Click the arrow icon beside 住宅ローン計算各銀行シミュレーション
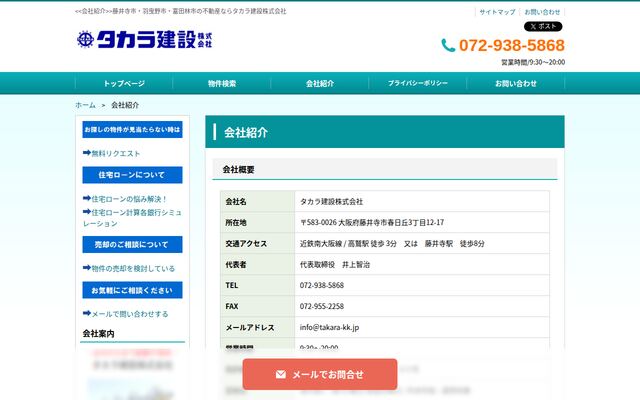 (x=87, y=211)
